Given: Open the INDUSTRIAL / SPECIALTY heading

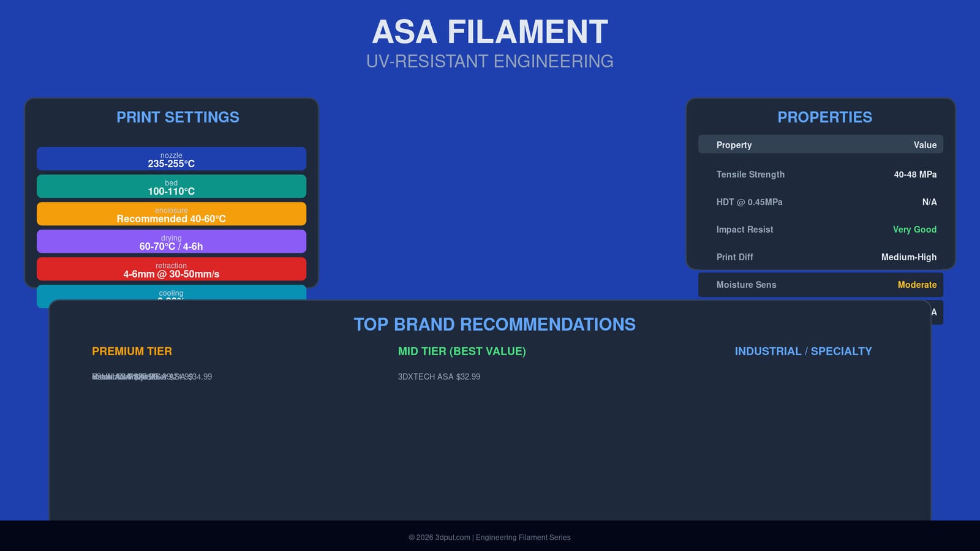Looking at the screenshot, I should click(803, 351).
